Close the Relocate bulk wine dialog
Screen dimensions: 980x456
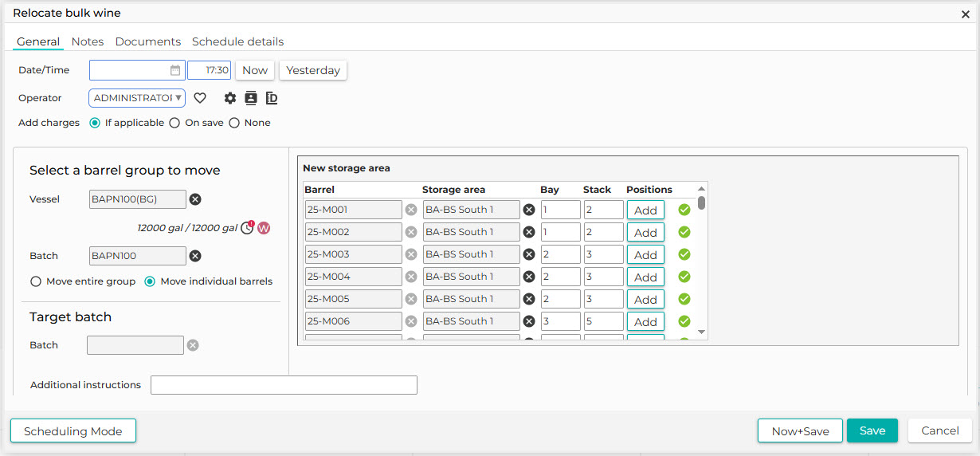tap(966, 14)
